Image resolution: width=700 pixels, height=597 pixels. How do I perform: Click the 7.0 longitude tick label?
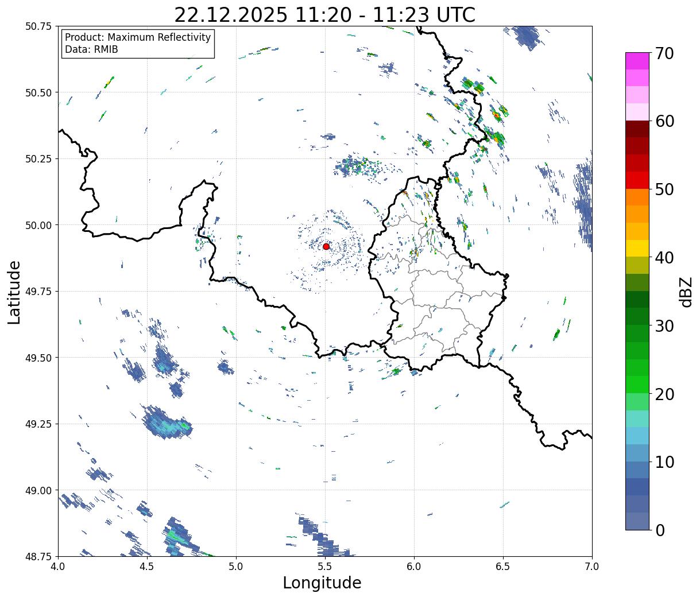coord(592,567)
